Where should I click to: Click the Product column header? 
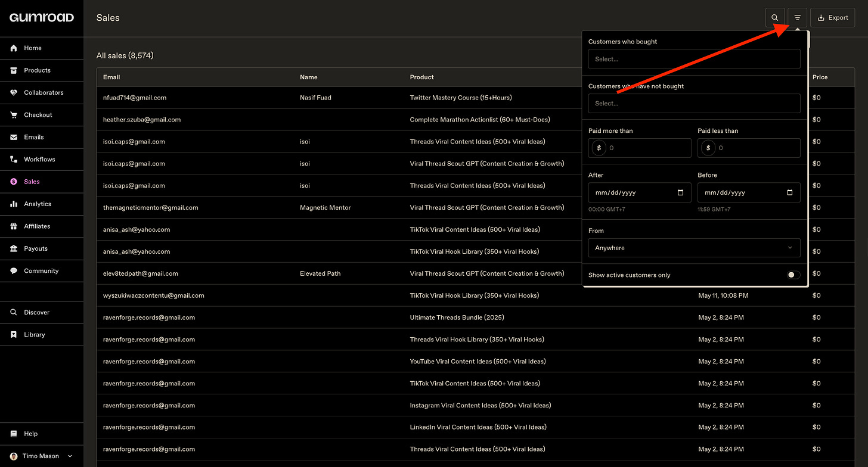(422, 77)
